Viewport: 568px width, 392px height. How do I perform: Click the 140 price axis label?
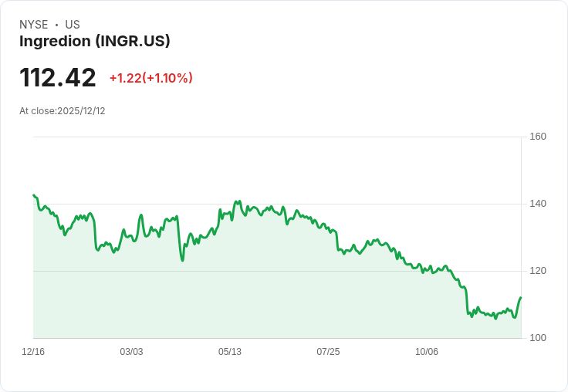538,204
